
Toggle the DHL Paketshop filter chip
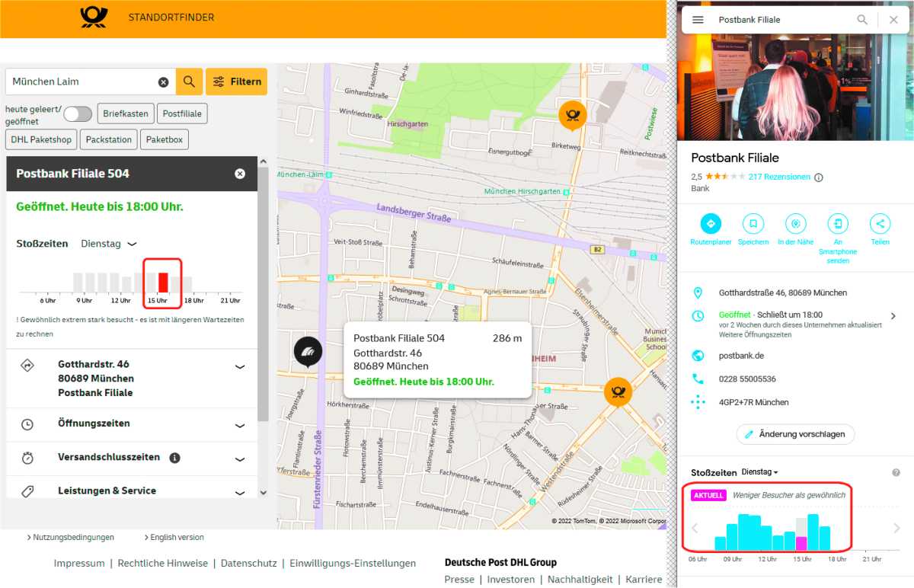pyautogui.click(x=41, y=139)
